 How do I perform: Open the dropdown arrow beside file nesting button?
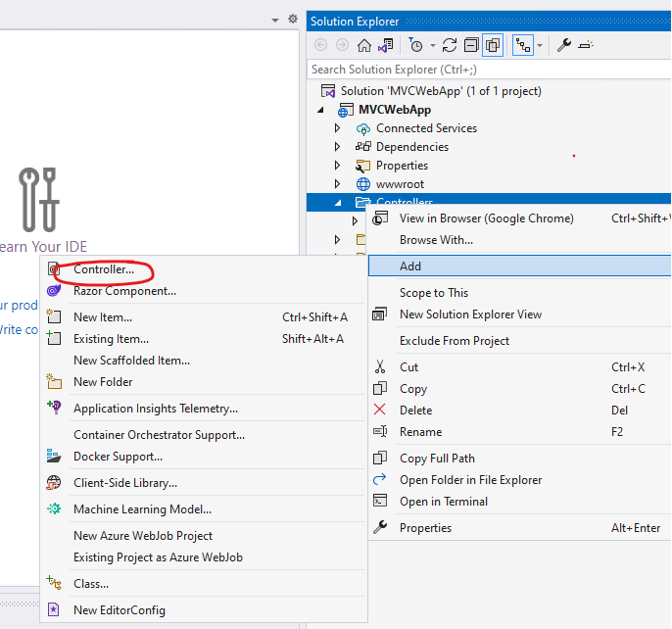(540, 45)
